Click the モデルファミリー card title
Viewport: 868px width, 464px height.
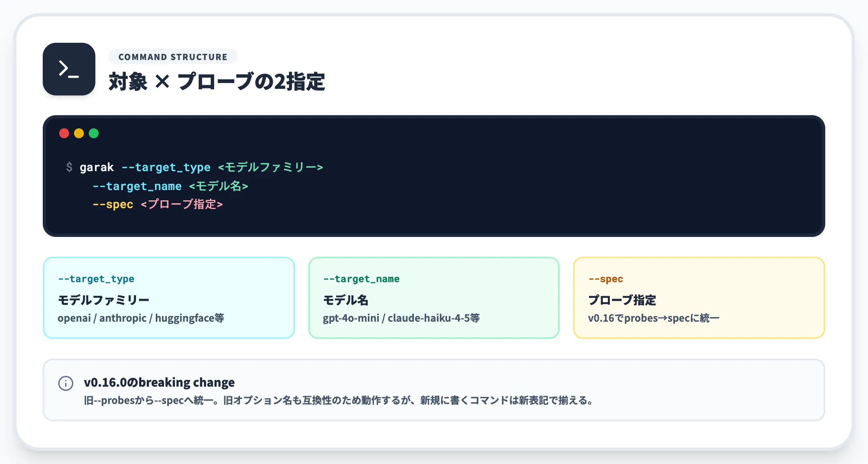tap(104, 300)
